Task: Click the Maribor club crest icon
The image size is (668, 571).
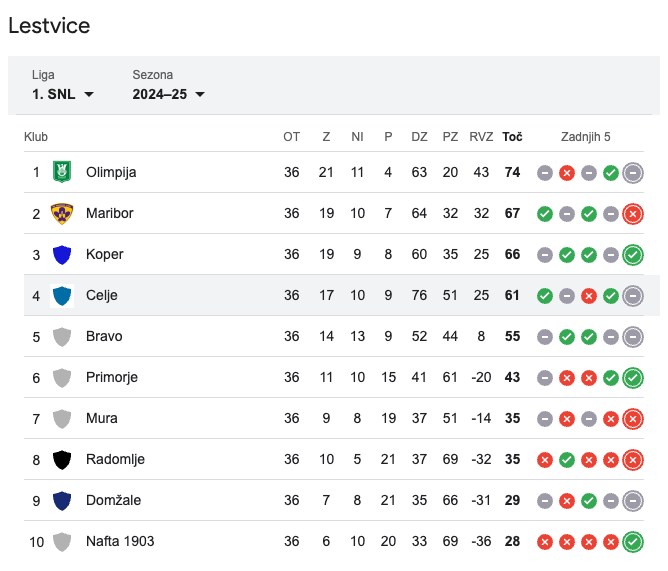Action: 62,213
